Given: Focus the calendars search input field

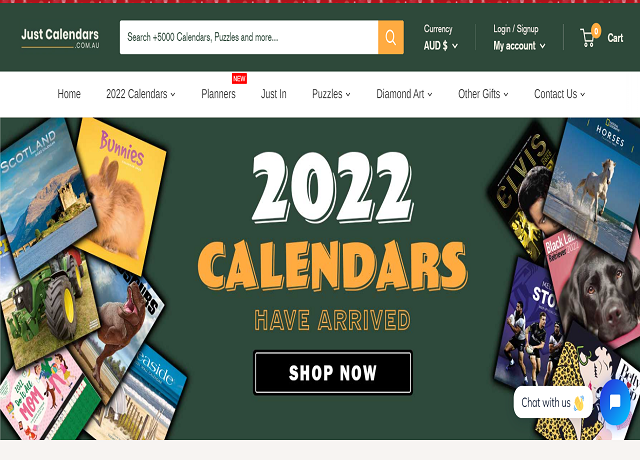Looking at the screenshot, I should click(x=249, y=37).
